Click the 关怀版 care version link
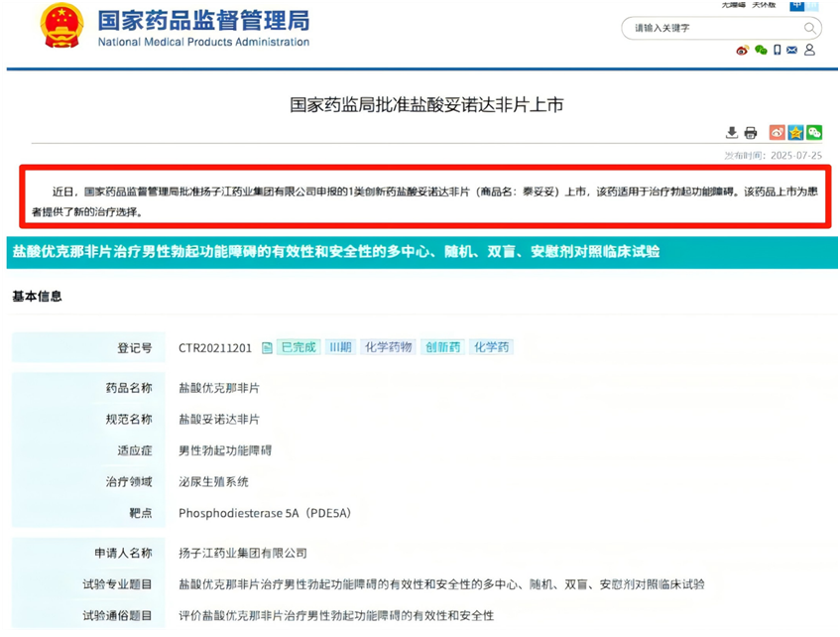 (x=764, y=5)
